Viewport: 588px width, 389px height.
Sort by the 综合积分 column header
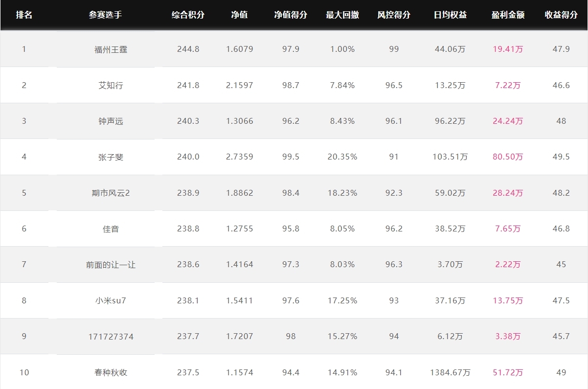click(x=188, y=15)
